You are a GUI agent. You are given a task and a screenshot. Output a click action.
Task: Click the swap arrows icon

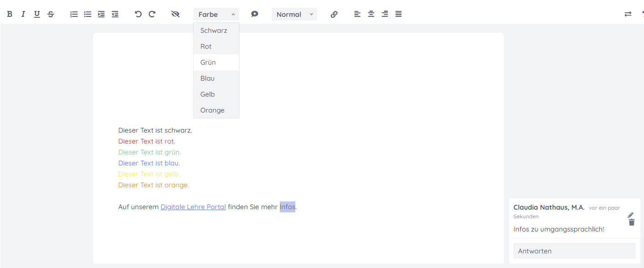[628, 14]
